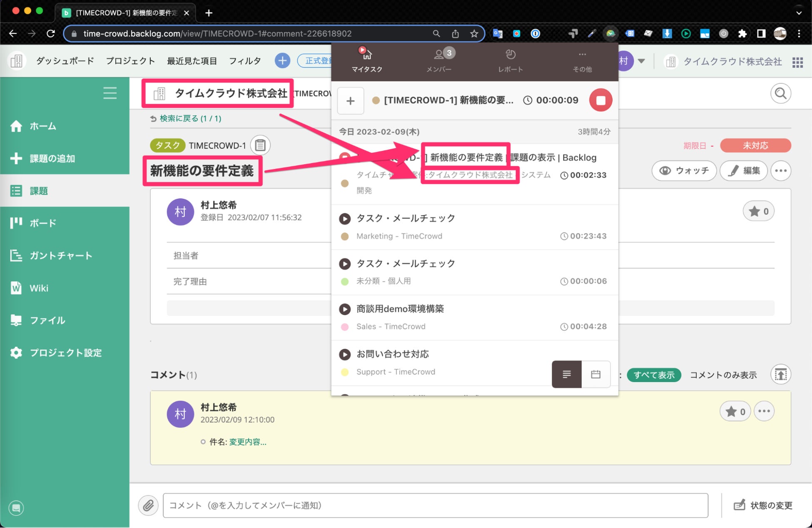Screen dimensions: 812x528
Task: Switch to calendar view in TimeCrowd
Action: [x=595, y=374]
